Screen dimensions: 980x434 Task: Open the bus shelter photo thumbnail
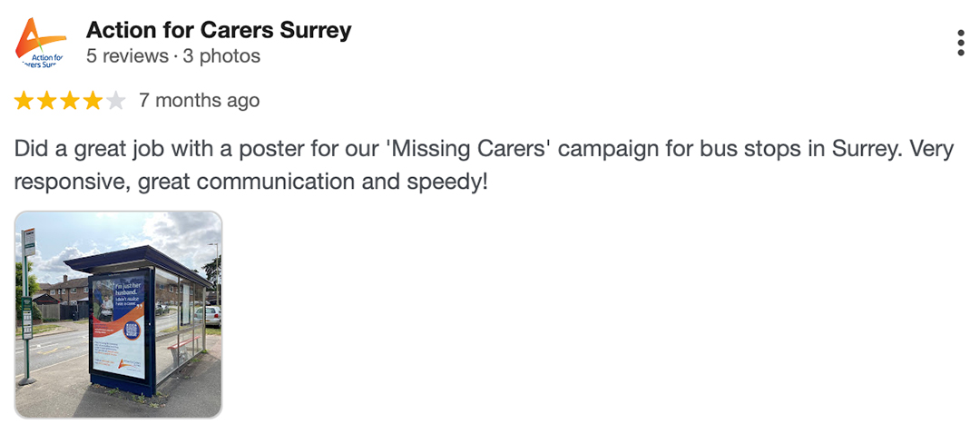[118, 314]
